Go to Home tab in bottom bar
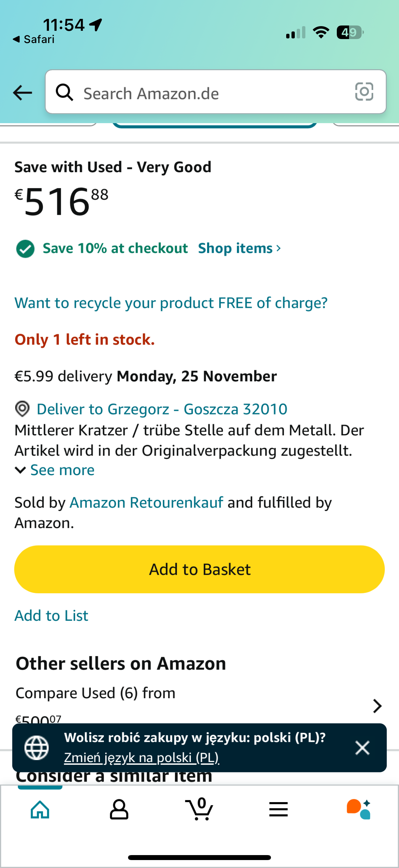Viewport: 399px width, 868px height. (x=40, y=809)
